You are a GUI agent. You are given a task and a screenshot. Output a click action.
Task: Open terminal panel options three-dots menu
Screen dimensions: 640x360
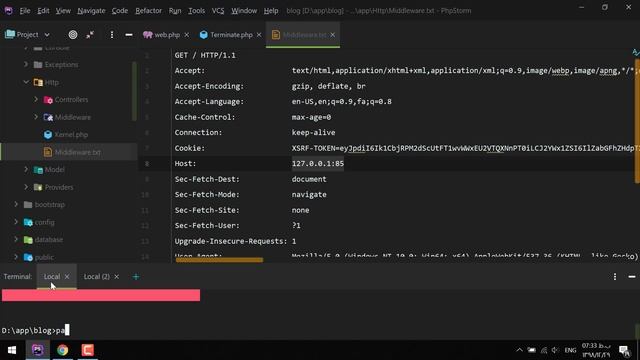pyautogui.click(x=615, y=277)
